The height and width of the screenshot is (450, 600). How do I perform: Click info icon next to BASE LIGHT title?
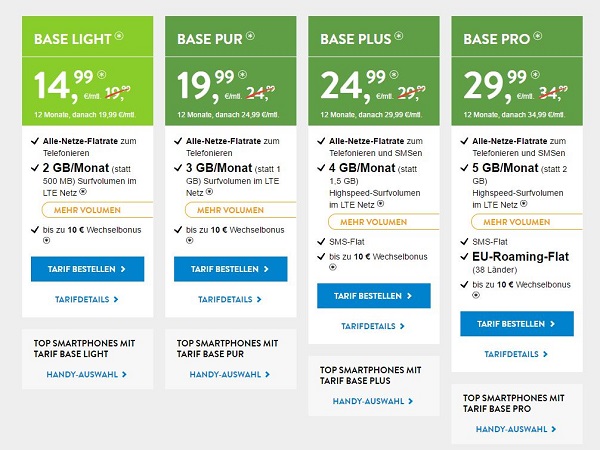(x=119, y=36)
